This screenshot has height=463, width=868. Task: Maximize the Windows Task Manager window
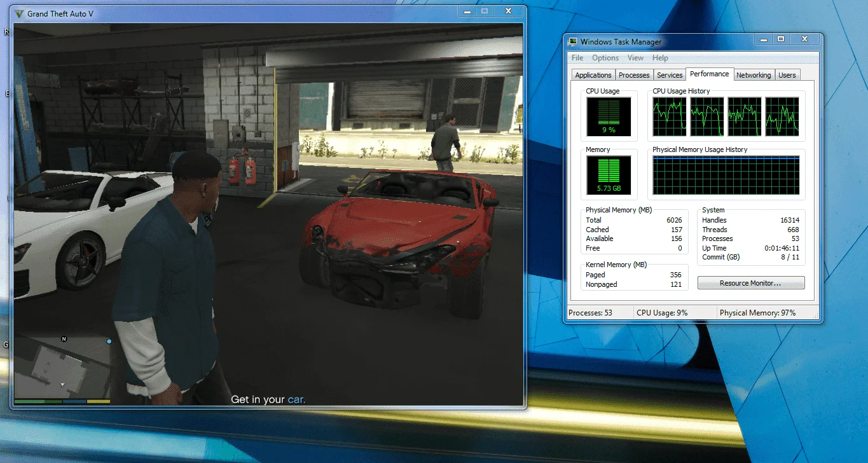[x=781, y=39]
